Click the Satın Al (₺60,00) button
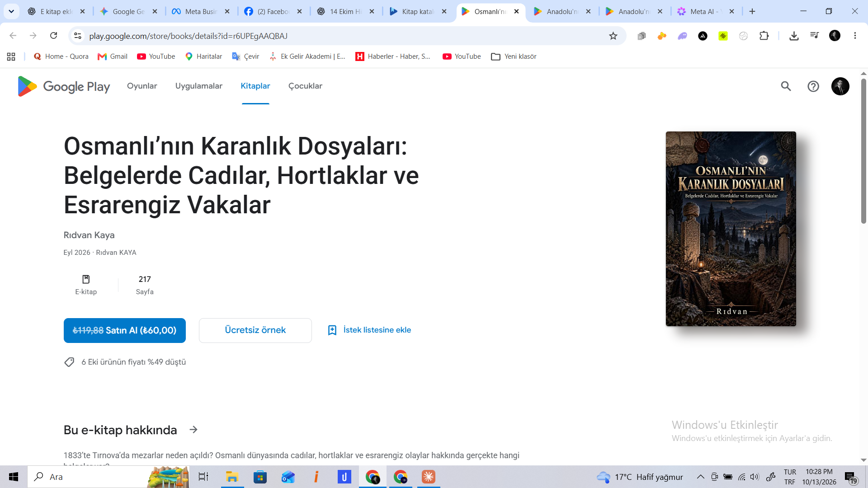Screen dimensions: 868x488 pos(125,330)
